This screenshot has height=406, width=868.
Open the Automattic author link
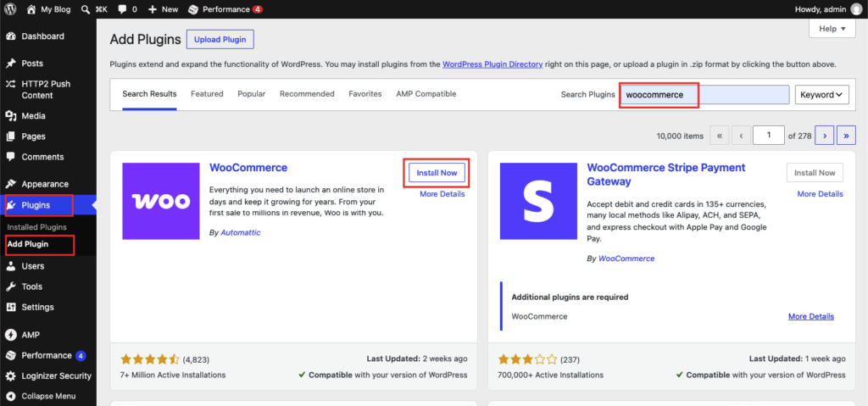click(x=240, y=232)
